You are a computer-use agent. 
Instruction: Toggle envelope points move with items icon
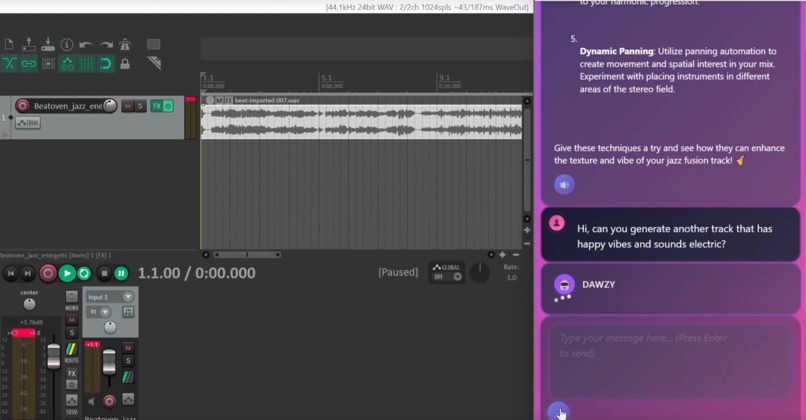tap(67, 64)
